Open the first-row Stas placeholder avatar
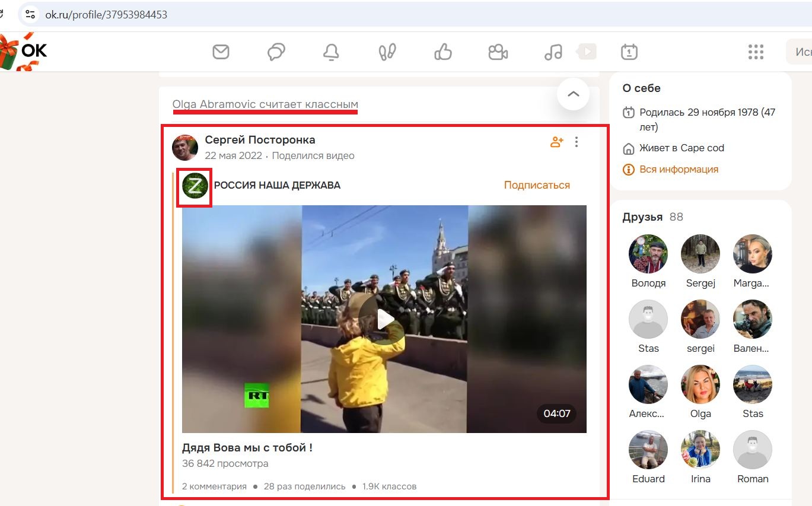This screenshot has height=506, width=812. pyautogui.click(x=648, y=319)
